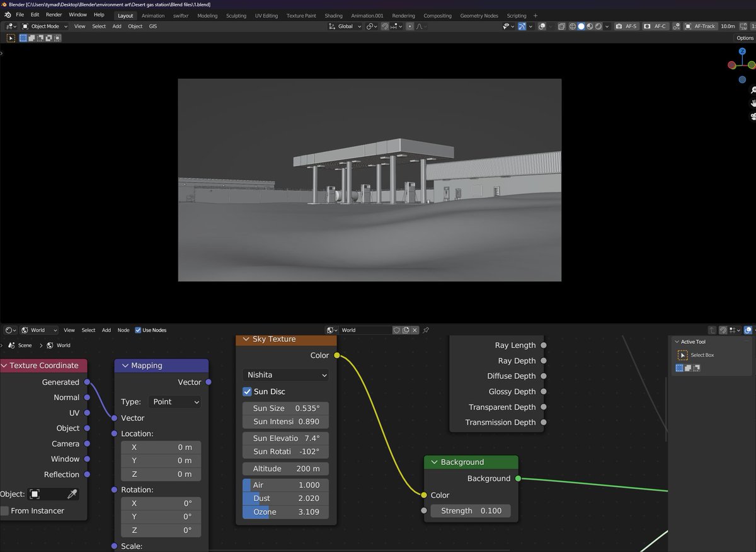Click the Dust density slider
The width and height of the screenshot is (756, 552).
point(286,498)
